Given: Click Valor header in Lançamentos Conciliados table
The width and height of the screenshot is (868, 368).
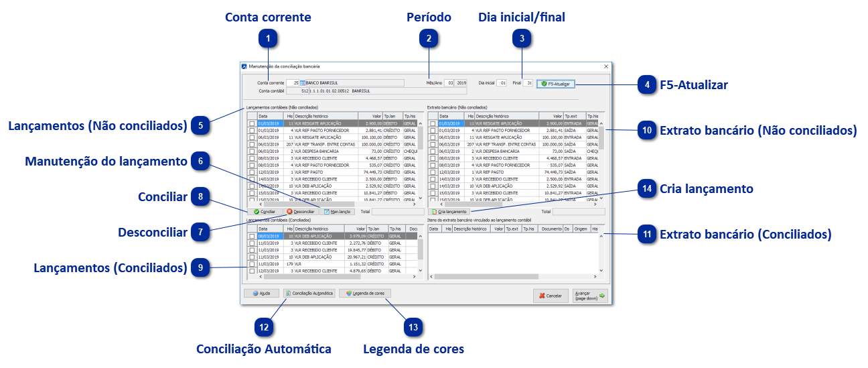Looking at the screenshot, I should click(356, 229).
